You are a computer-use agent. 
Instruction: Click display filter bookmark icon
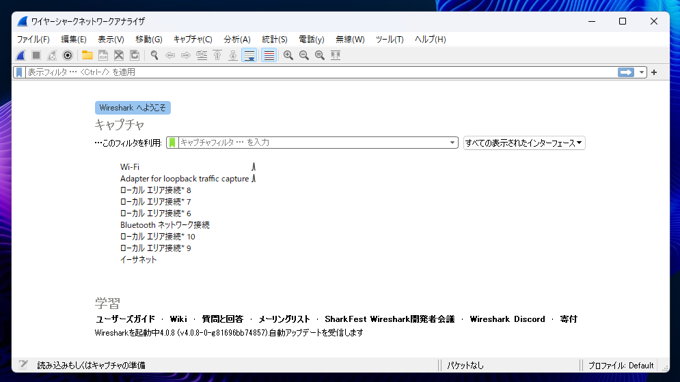tap(19, 72)
